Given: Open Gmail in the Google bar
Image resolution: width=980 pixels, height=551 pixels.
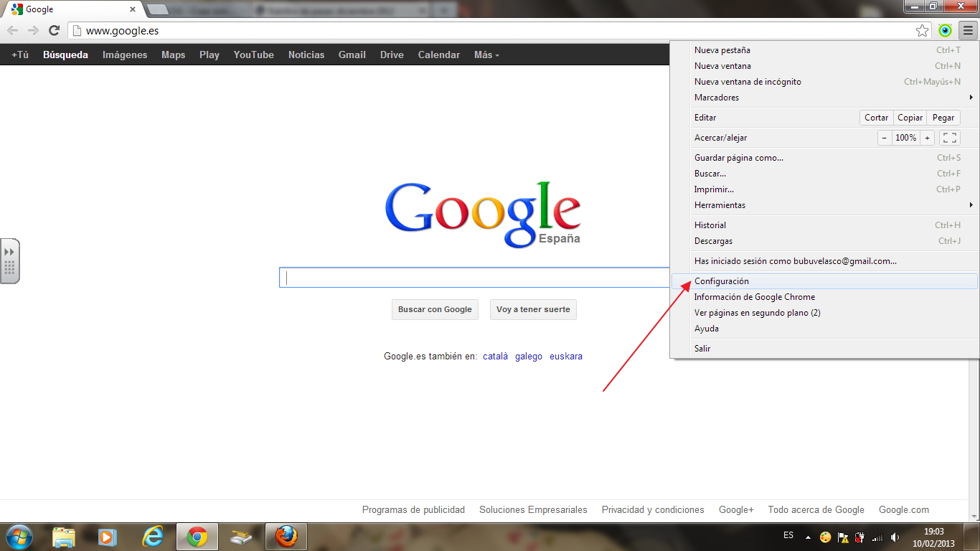Looking at the screenshot, I should (x=352, y=55).
